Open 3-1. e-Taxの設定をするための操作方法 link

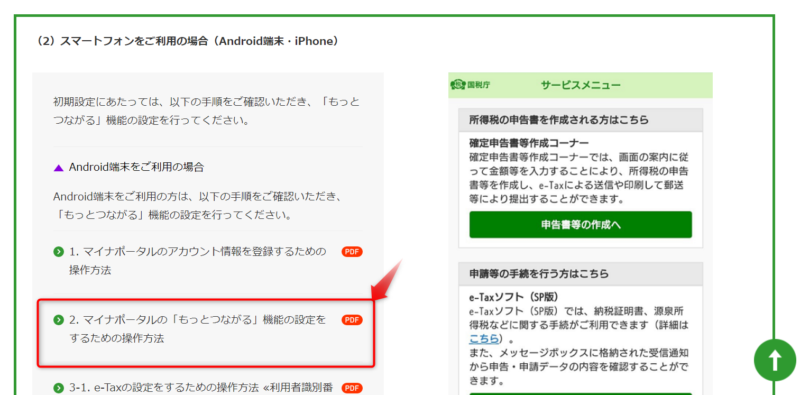pyautogui.click(x=201, y=388)
